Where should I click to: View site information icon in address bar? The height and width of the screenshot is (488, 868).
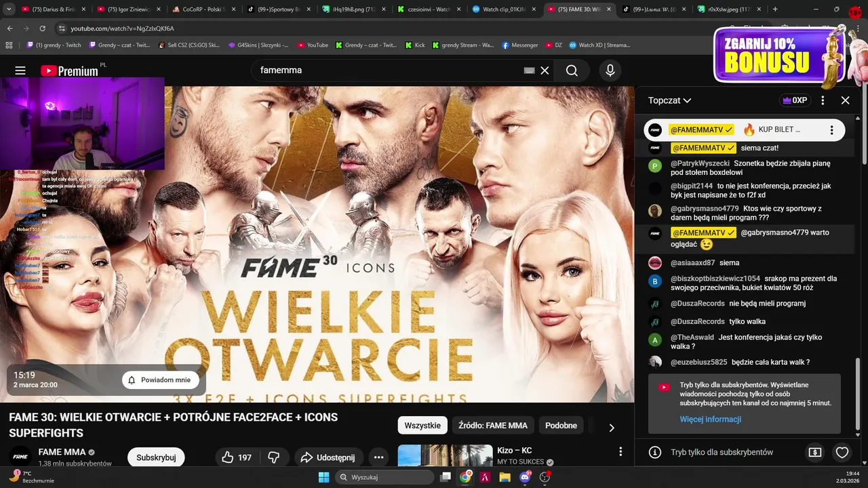click(x=62, y=28)
